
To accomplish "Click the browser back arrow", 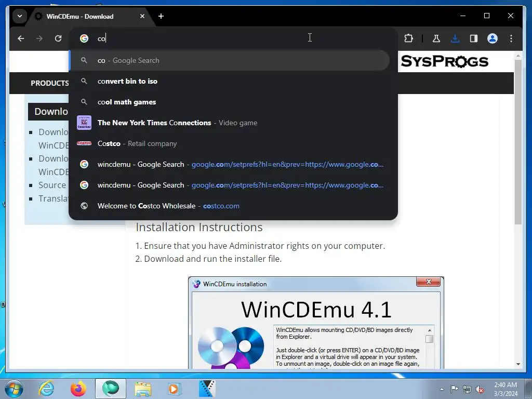I will click(21, 38).
